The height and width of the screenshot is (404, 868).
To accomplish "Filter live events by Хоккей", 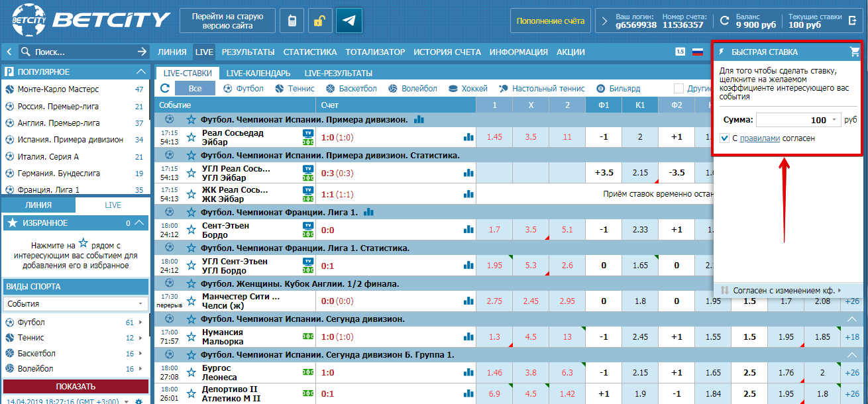I will point(468,88).
